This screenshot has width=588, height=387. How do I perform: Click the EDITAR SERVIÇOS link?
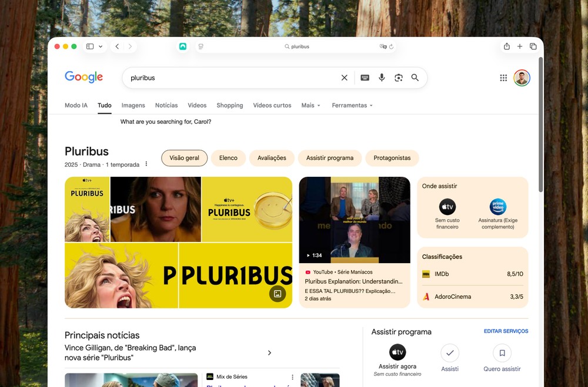click(x=506, y=331)
